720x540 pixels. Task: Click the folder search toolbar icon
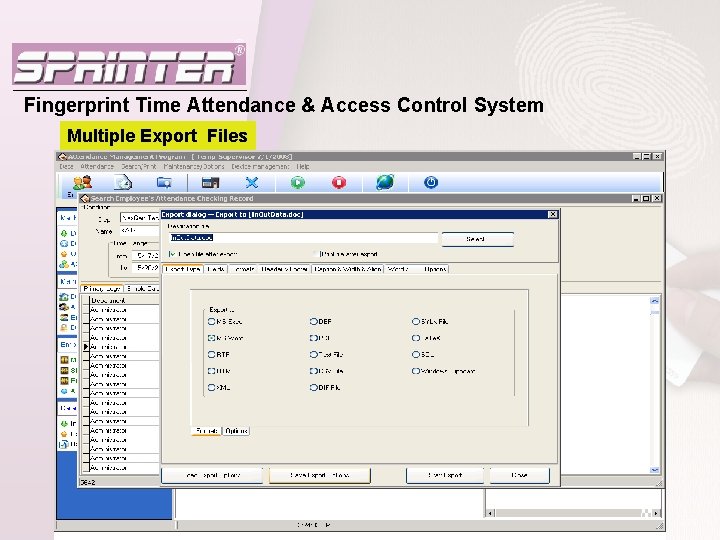coord(164,183)
